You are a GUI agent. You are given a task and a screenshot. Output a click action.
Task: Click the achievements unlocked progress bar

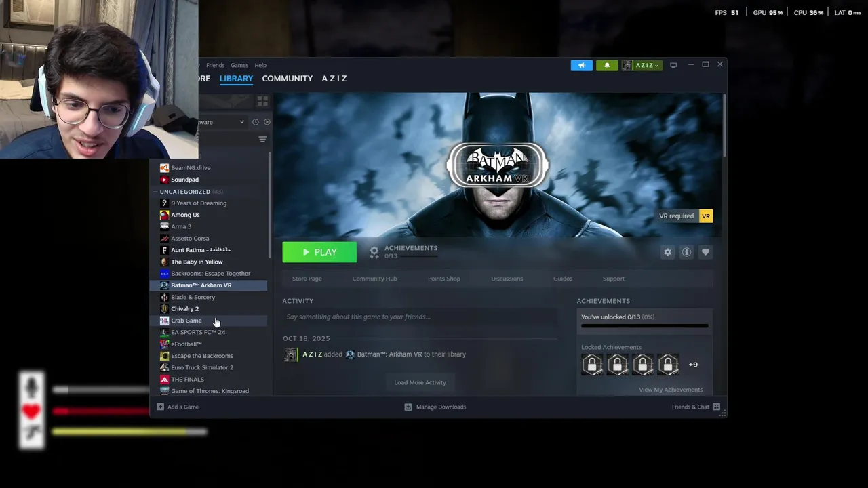click(644, 326)
